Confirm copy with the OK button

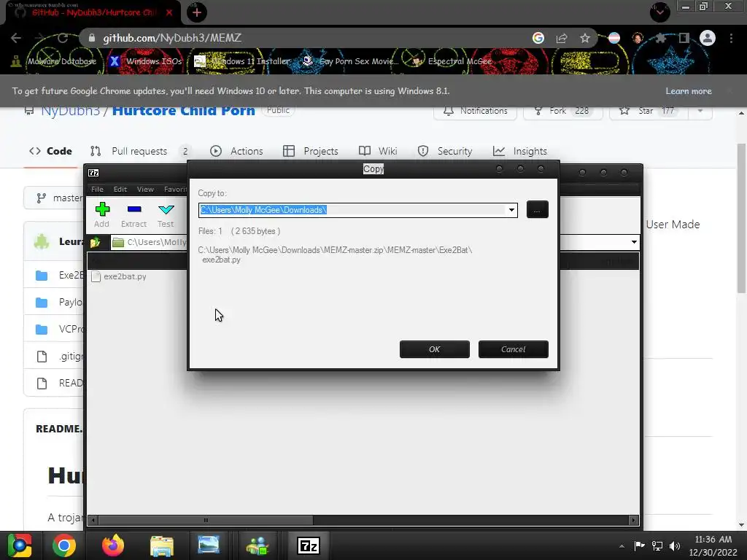(435, 349)
